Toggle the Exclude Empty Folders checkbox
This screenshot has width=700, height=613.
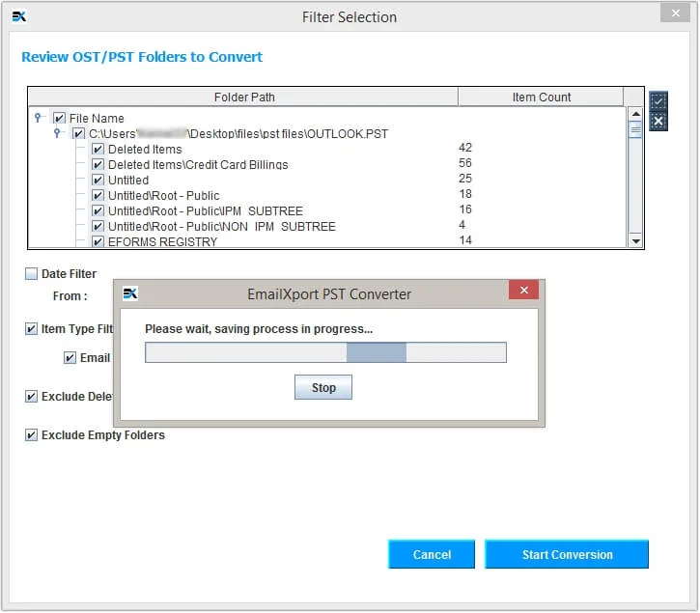click(x=31, y=434)
